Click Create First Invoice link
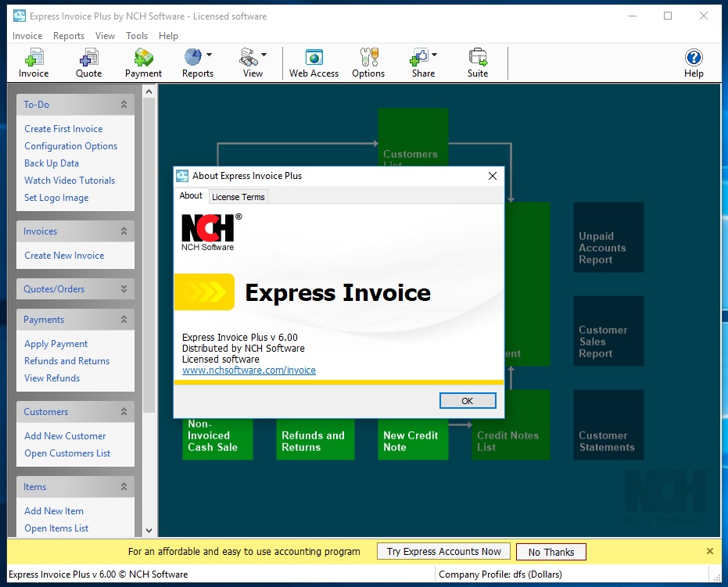728x587 pixels. click(63, 129)
